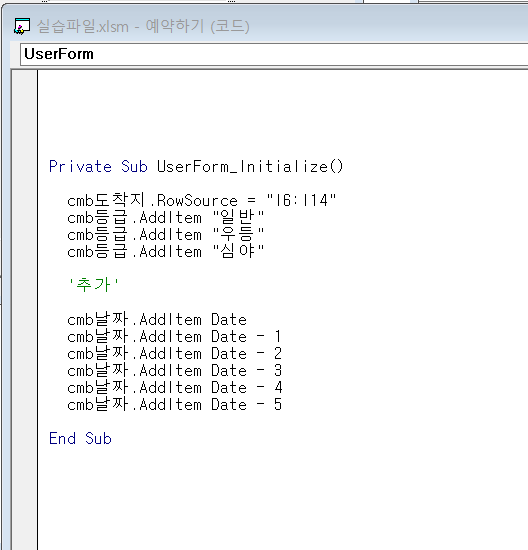
Task: Place cursor on Private Sub UserForm_Initialize line
Action: tap(196, 166)
